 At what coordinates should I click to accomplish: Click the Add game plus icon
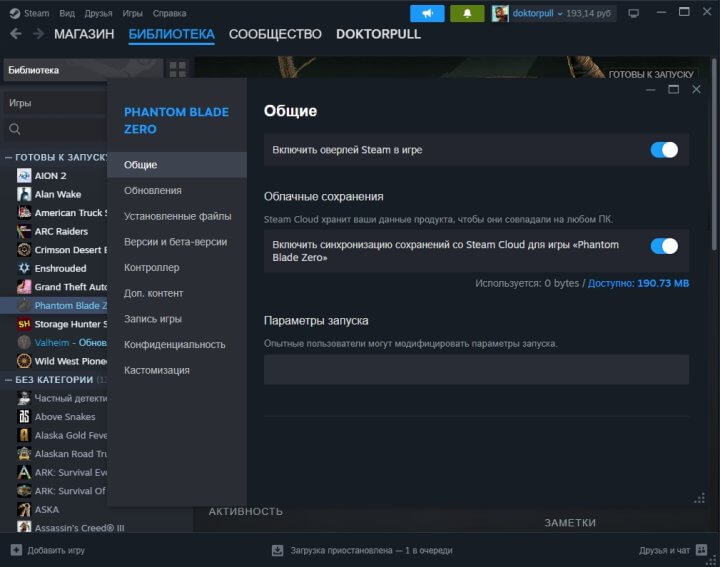click(16, 550)
